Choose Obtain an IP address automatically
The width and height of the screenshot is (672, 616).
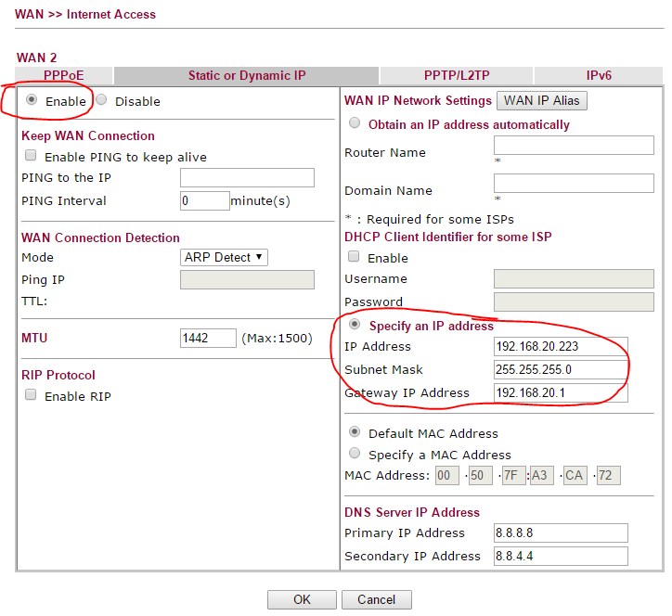(x=355, y=123)
